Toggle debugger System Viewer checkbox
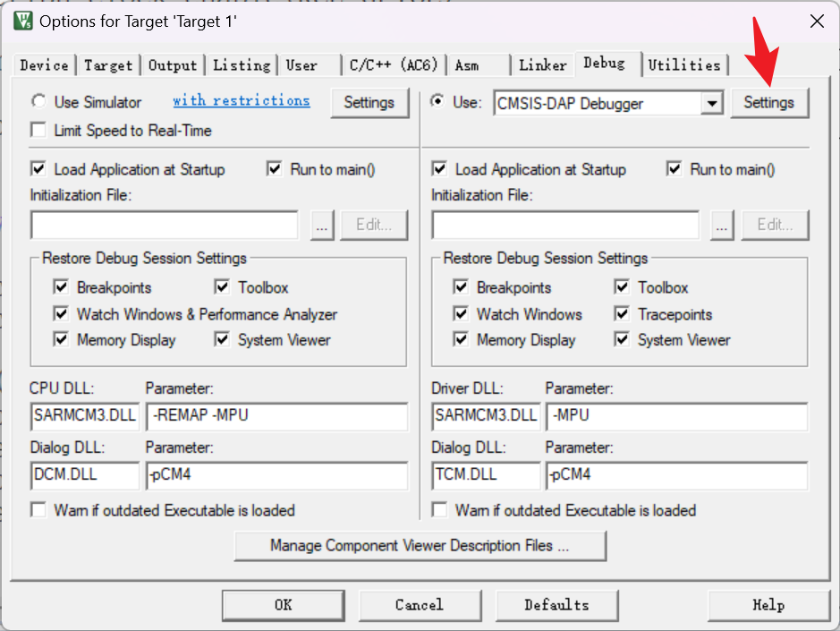 622,339
